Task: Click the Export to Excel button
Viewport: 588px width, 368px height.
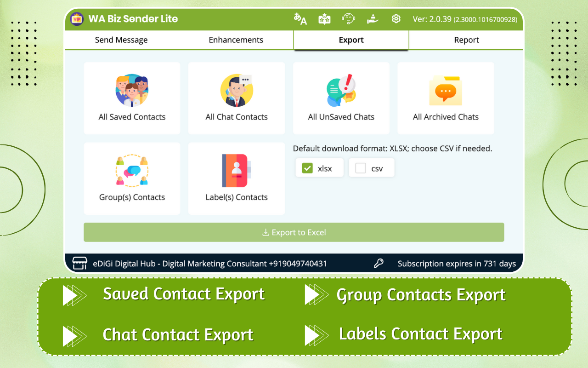Action: 294,232
